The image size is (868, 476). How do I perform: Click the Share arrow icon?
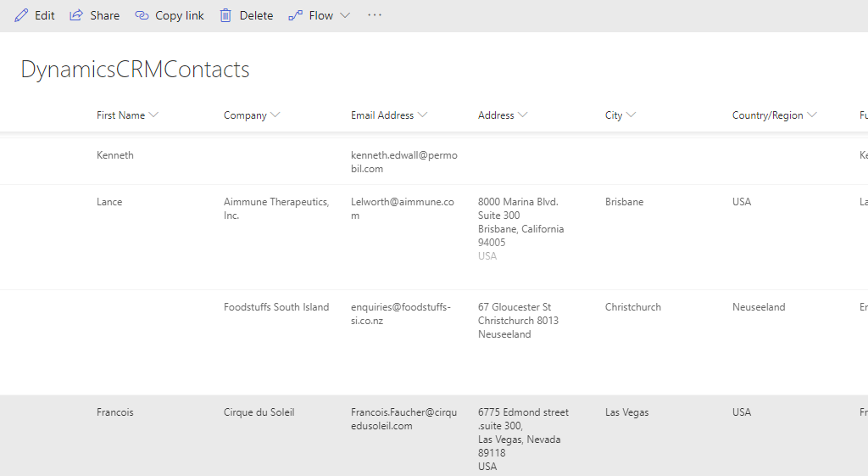76,15
